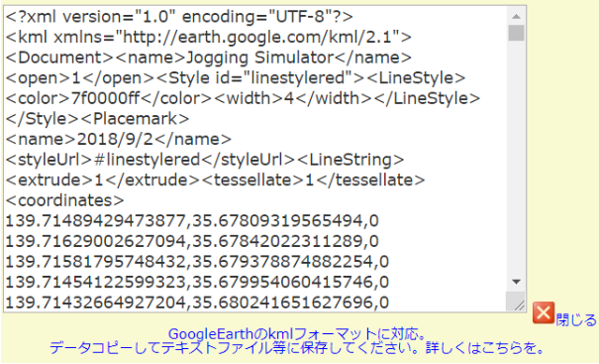Screen dimensions: 599x364
Task: Place cursor on the kml xmlns line
Action: click(x=209, y=37)
